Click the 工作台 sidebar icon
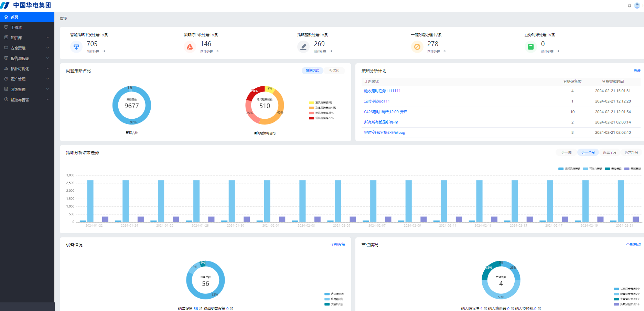Image resolution: width=644 pixels, height=311 pixels. click(6, 27)
